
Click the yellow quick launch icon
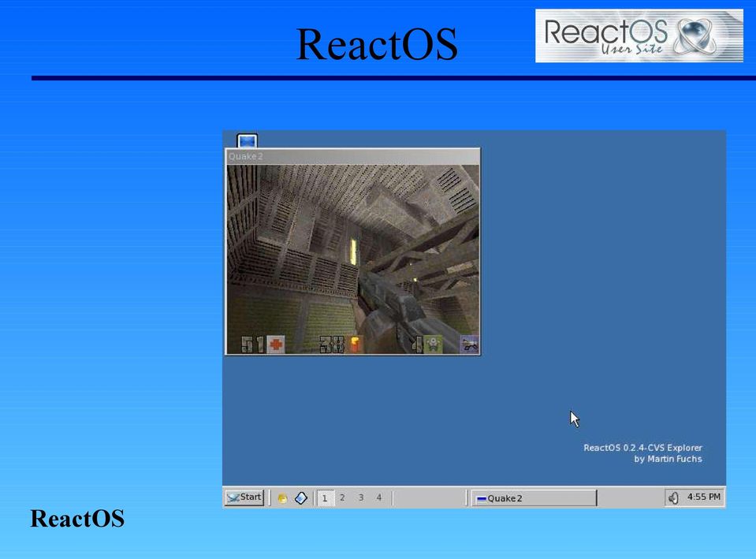282,498
